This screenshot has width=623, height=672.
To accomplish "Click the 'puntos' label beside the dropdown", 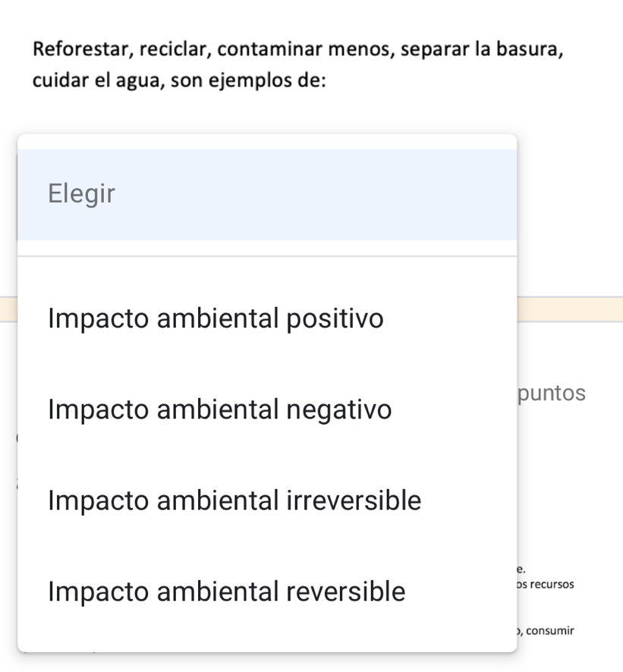I will pos(552,393).
